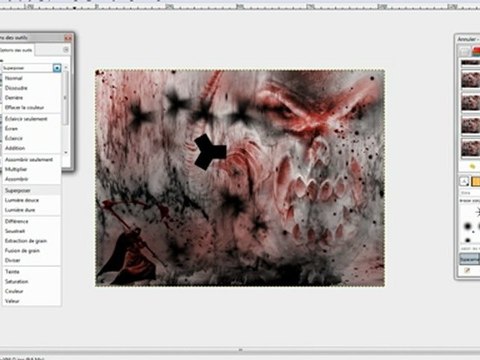Viewport: 480px width, 360px height.
Task: Click the black Y-shaped brush mark on canvas
Action: (210, 152)
